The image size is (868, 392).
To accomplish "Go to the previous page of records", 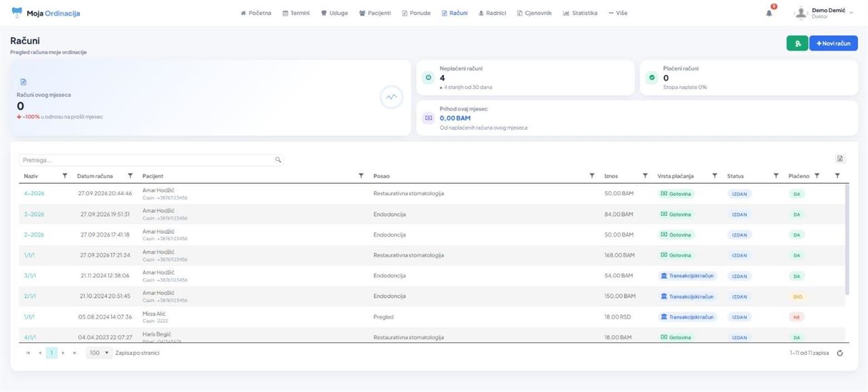I will point(40,353).
